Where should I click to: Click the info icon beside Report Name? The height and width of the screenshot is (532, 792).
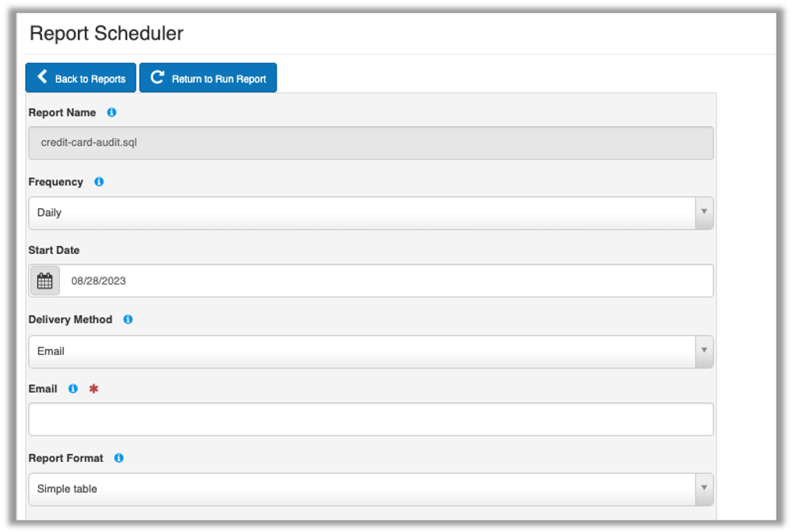tap(111, 113)
